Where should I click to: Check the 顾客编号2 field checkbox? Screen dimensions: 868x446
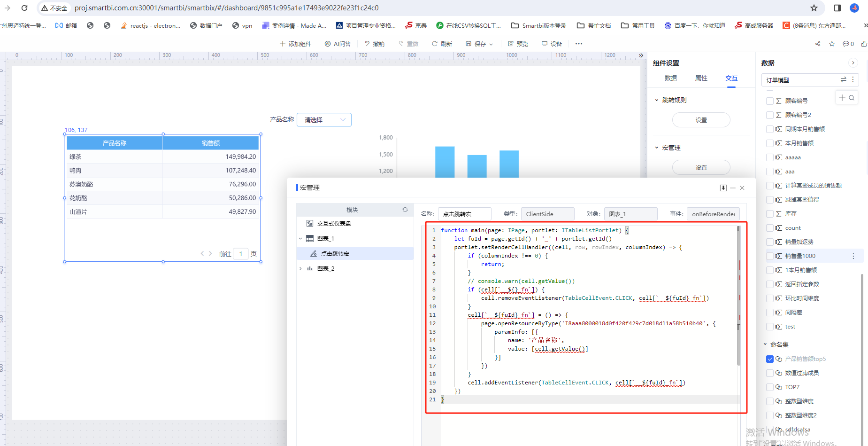[x=770, y=115]
